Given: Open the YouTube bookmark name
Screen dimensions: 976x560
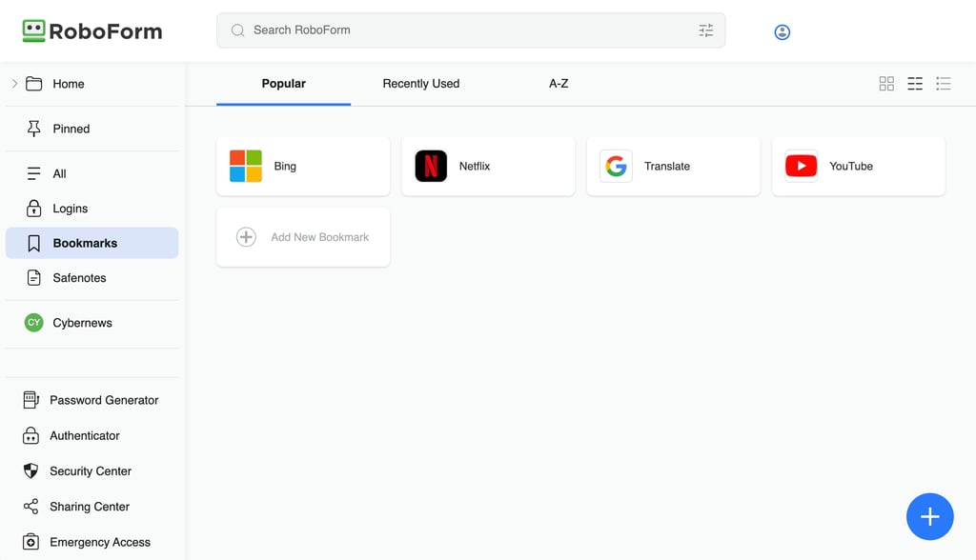Looking at the screenshot, I should [851, 166].
